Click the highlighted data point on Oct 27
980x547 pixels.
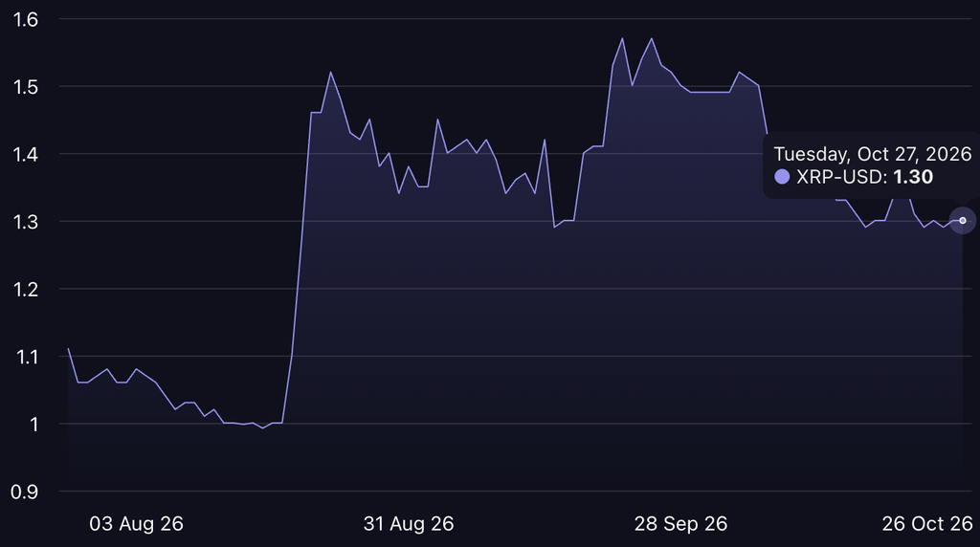pos(963,220)
